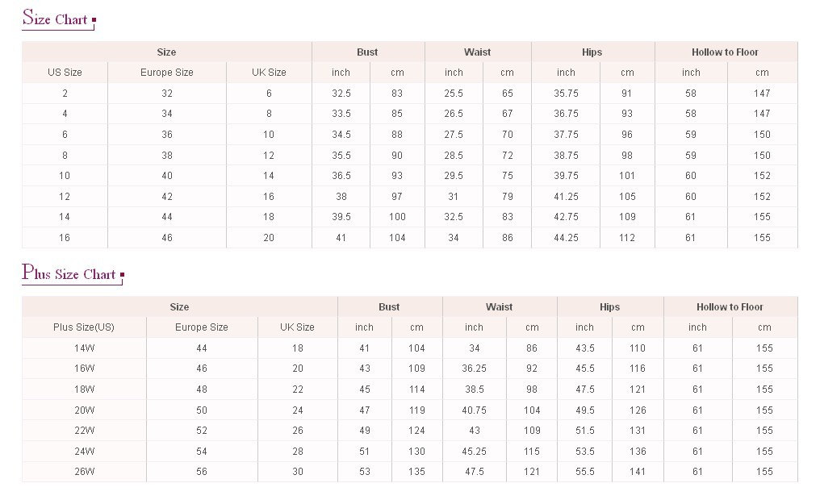Click the UK Size subheader in Plus Size Chart
The height and width of the screenshot is (504, 820).
point(297,327)
